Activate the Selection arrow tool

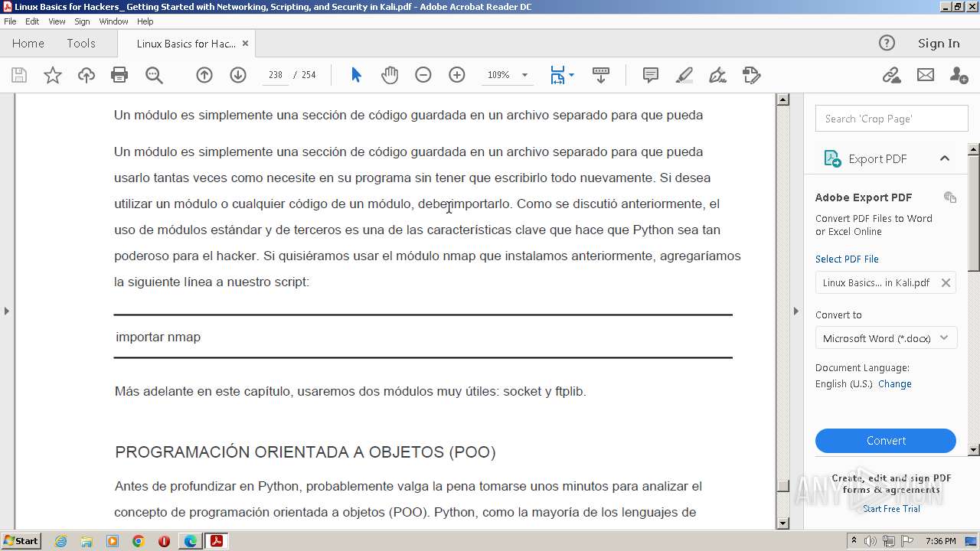pyautogui.click(x=356, y=75)
